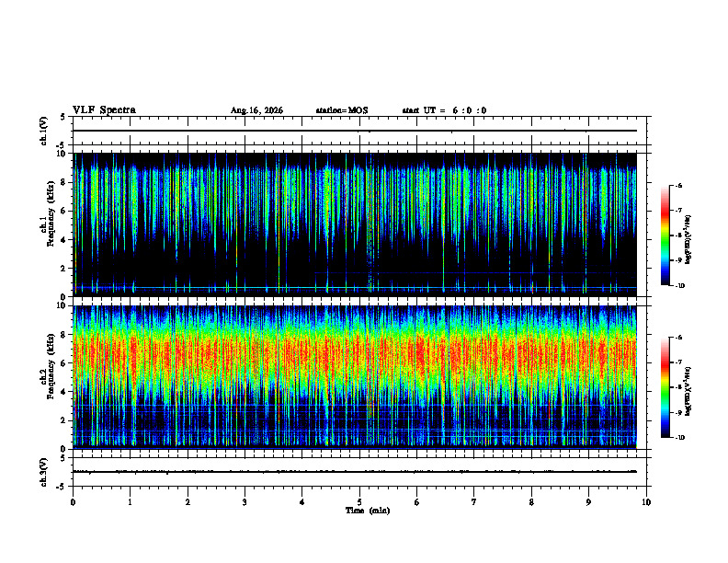This screenshot has width=728, height=563.
Task: Click the "-7" tick on ch.2 colorbar
Action: coord(678,362)
